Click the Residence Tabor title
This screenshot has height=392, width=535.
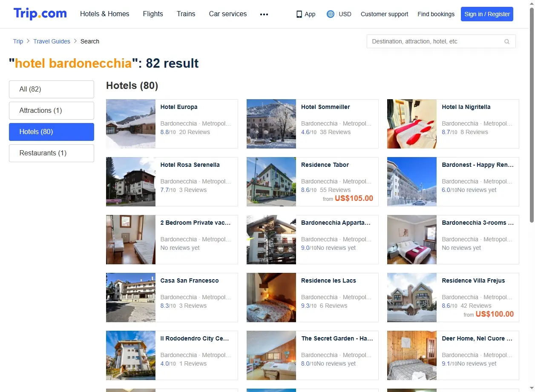325,165
